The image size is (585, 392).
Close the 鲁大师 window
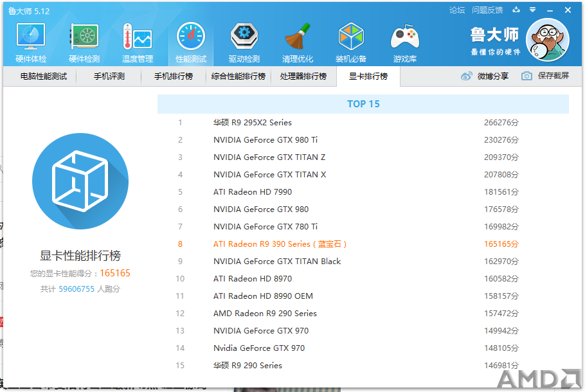click(568, 10)
